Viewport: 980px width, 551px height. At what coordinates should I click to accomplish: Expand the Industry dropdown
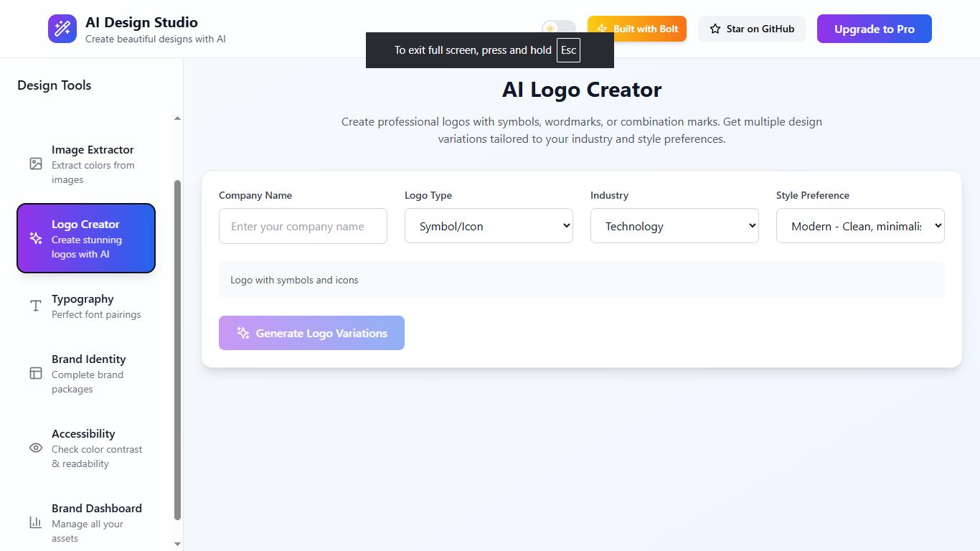coord(674,225)
